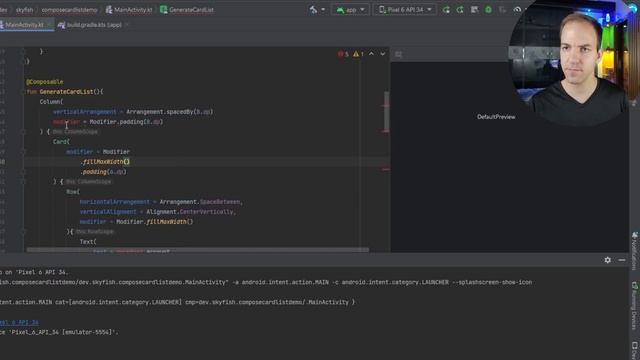This screenshot has width=640, height=360.
Task: Click the Pixel_6_API_34 link in Run output
Action: (19, 322)
